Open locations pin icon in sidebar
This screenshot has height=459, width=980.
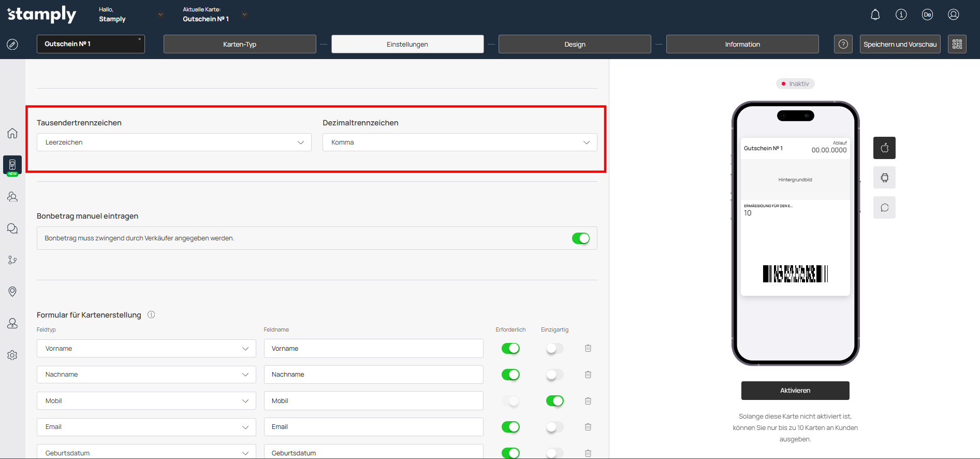[12, 292]
